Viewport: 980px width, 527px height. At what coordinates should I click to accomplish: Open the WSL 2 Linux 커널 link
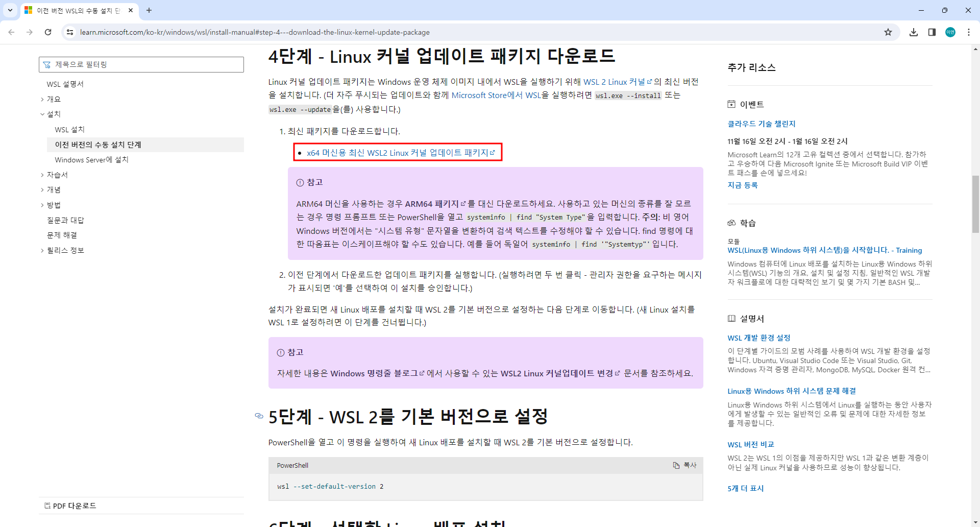tap(618, 82)
